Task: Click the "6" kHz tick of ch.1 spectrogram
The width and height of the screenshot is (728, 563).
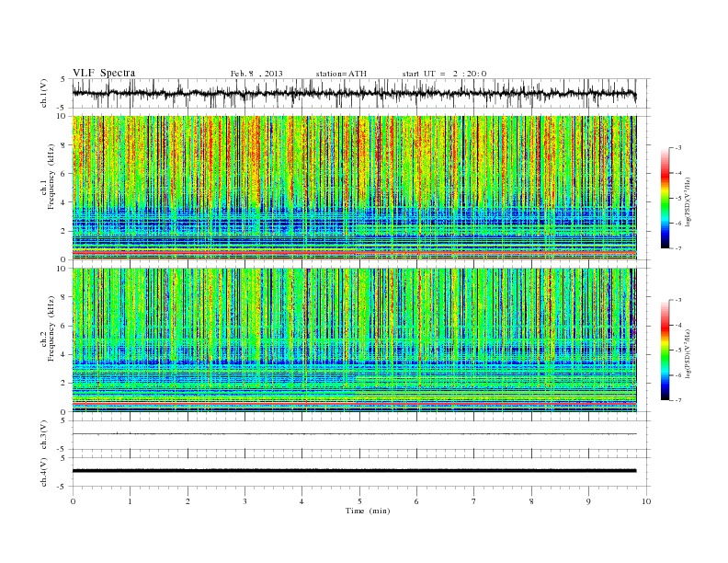Action: coord(63,174)
